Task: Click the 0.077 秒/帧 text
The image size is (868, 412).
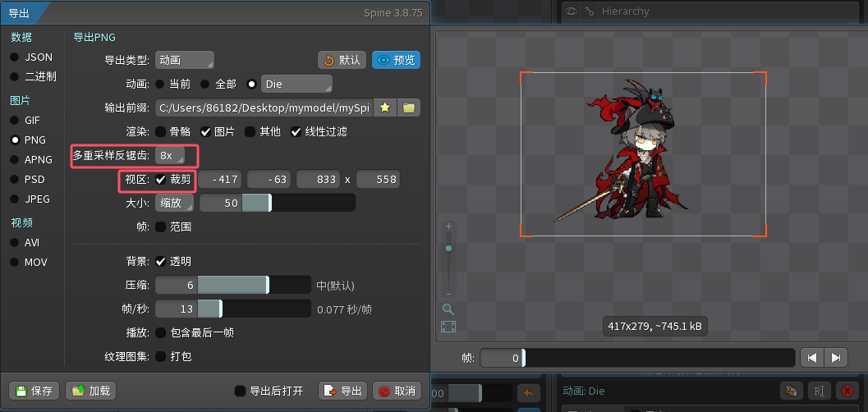Action: click(x=344, y=309)
